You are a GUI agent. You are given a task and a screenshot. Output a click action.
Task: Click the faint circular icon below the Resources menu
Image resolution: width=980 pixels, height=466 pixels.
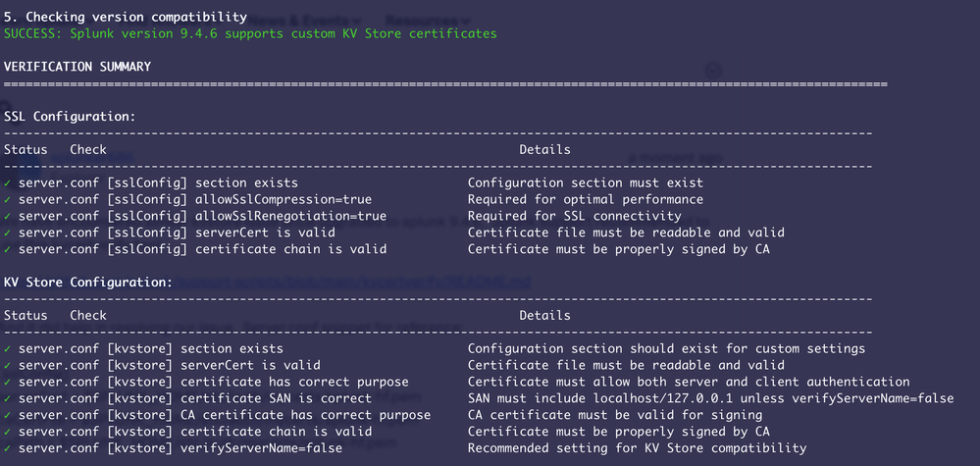click(713, 71)
